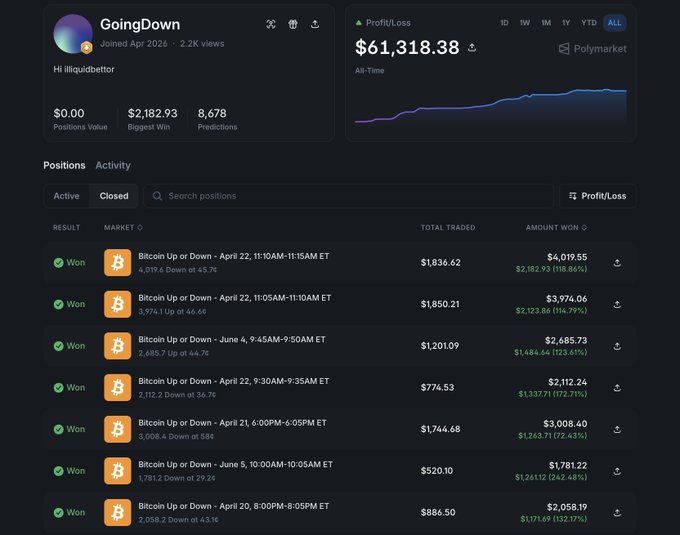Show Active positions

(66, 196)
